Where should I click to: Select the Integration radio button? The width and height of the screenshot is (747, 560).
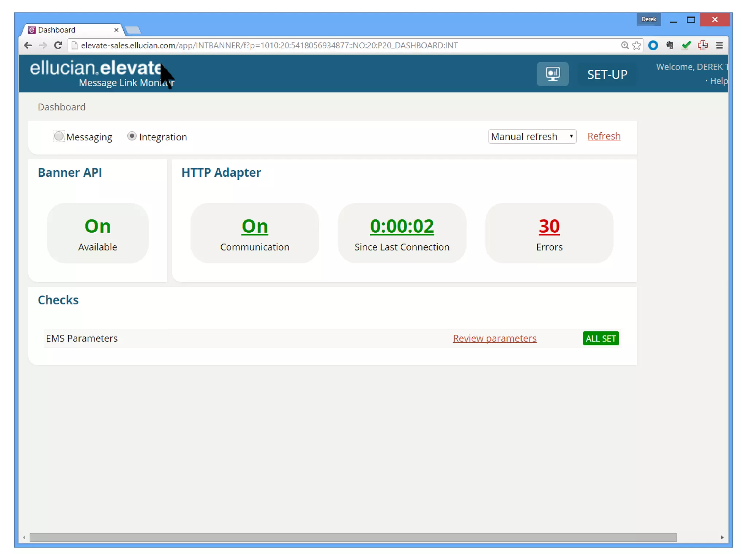point(132,136)
